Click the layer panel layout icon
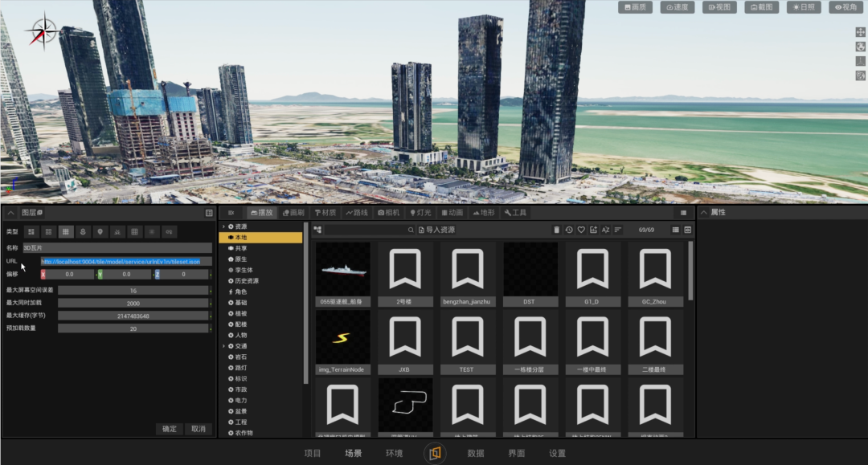The width and height of the screenshot is (868, 465). point(209,213)
